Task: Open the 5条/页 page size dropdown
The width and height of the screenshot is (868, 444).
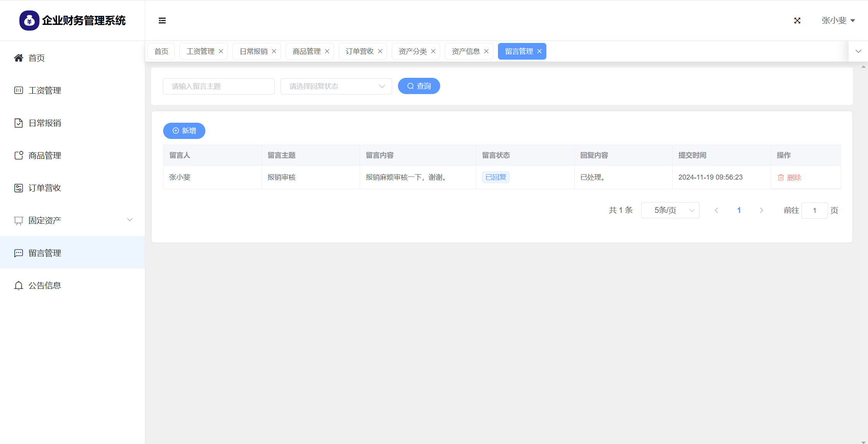Action: pos(670,211)
